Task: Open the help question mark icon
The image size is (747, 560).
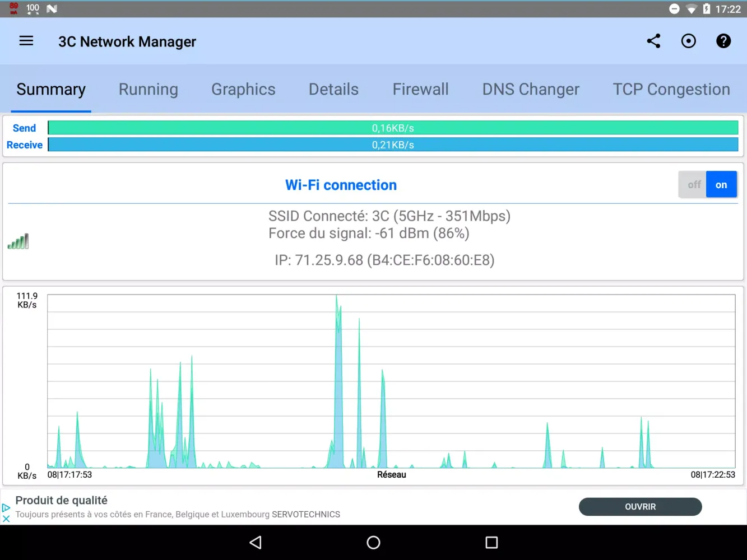Action: pos(723,41)
